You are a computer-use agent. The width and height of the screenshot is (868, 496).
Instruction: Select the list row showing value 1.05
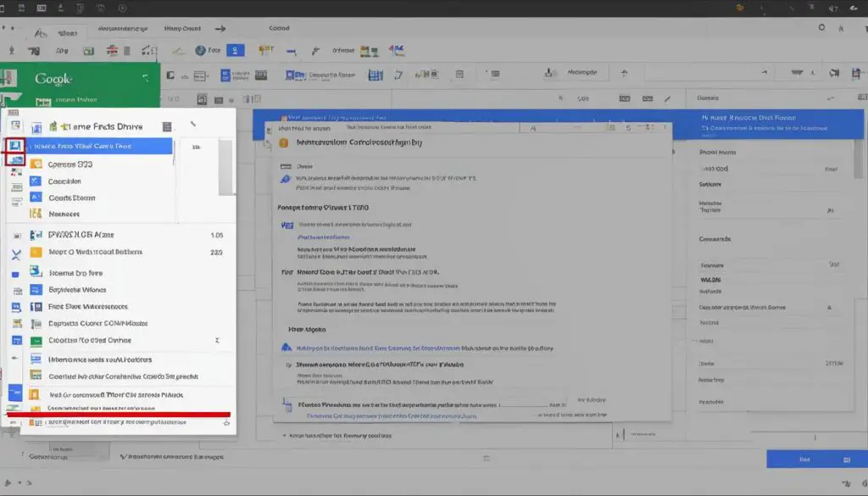pos(127,235)
